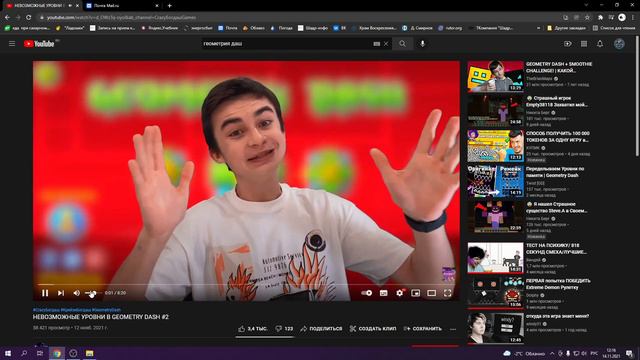The image size is (640, 360).
Task: Click the page vertical scrollbar
Action: coord(637,96)
